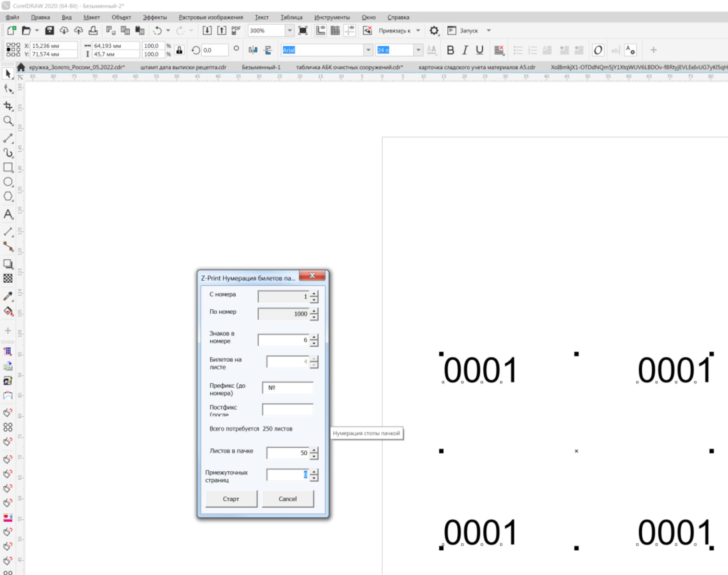Undo the last action
Viewport: 728px width, 575px height.
(157, 31)
